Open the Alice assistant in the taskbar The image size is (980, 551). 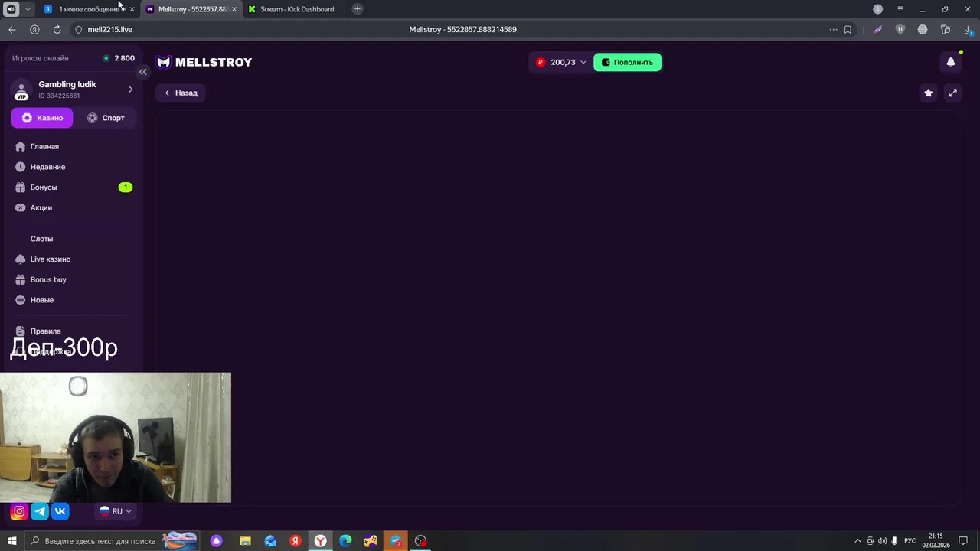pyautogui.click(x=217, y=541)
